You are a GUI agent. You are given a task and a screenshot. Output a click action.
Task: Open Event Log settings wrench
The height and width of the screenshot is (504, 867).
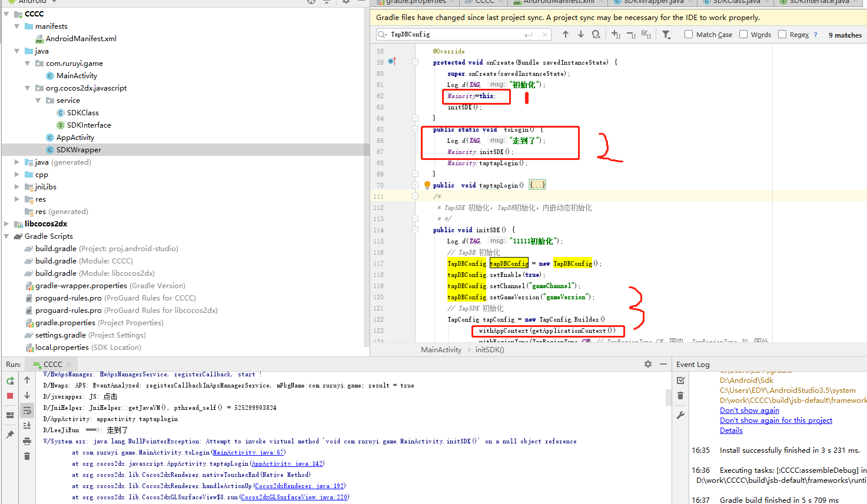tap(680, 415)
